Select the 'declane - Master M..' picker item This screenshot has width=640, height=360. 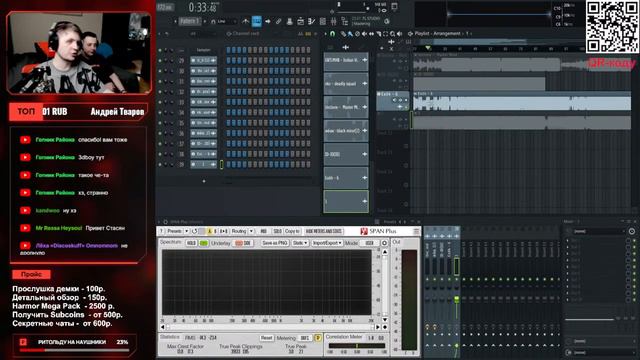tap(346, 107)
